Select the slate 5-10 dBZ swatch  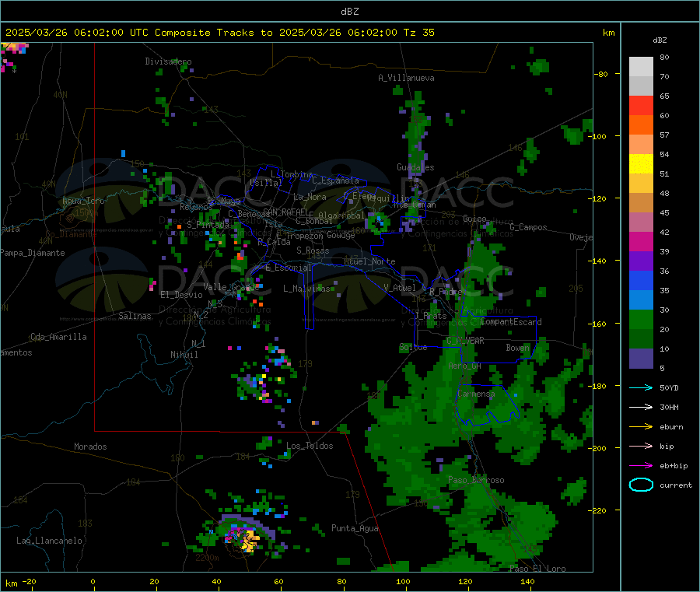coord(641,358)
